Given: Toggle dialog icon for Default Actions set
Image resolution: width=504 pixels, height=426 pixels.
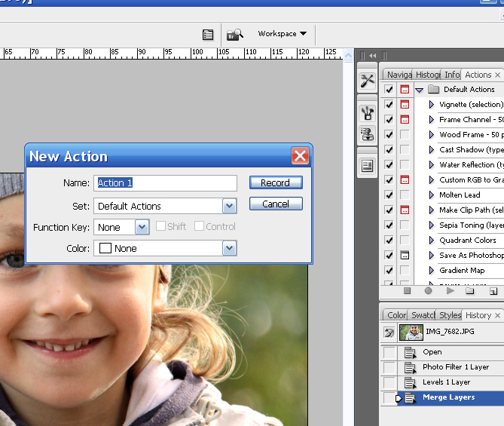Looking at the screenshot, I should pos(405,89).
